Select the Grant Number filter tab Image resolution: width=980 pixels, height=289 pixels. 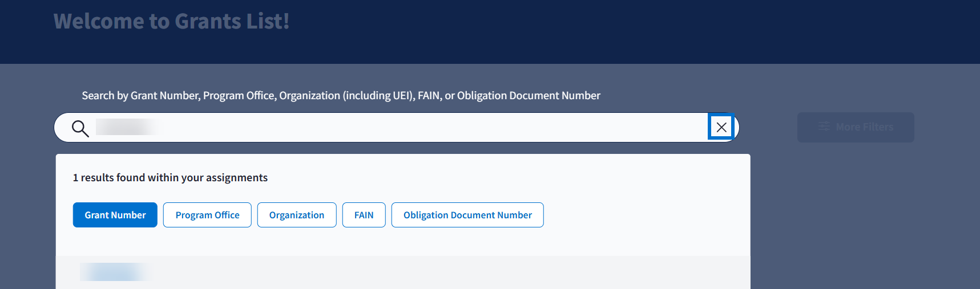coord(115,215)
